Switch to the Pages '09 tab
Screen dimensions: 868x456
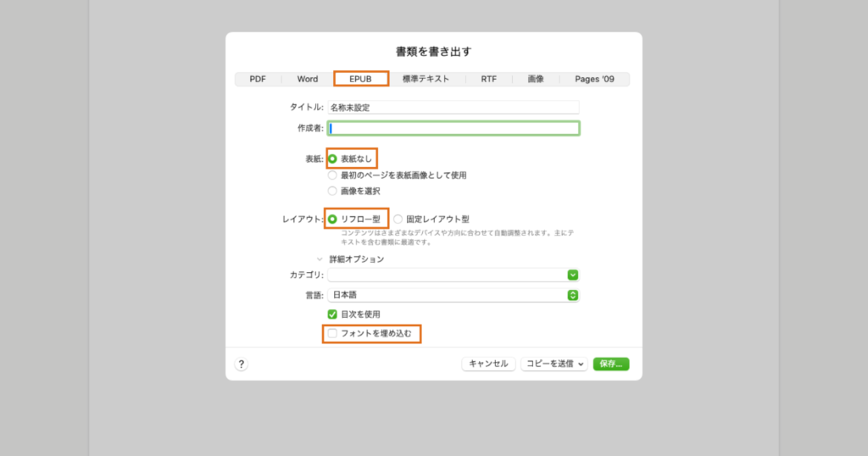pos(594,79)
